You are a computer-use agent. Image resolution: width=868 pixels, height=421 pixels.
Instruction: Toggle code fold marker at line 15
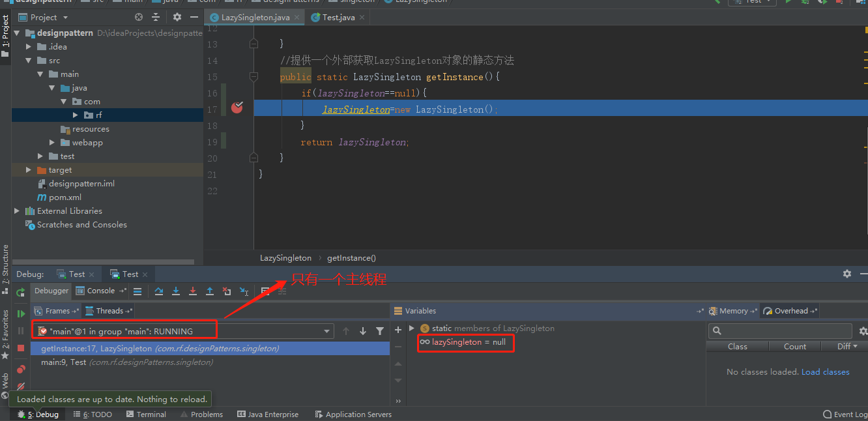[254, 77]
